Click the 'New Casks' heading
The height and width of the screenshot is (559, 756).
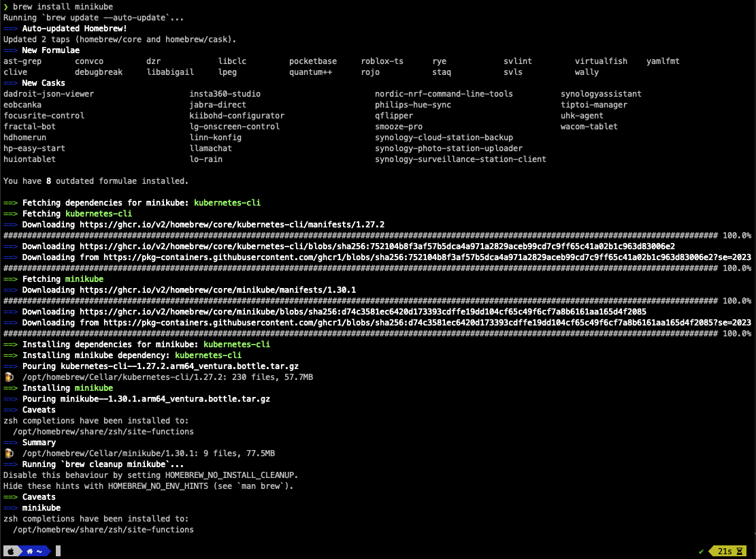[x=44, y=83]
